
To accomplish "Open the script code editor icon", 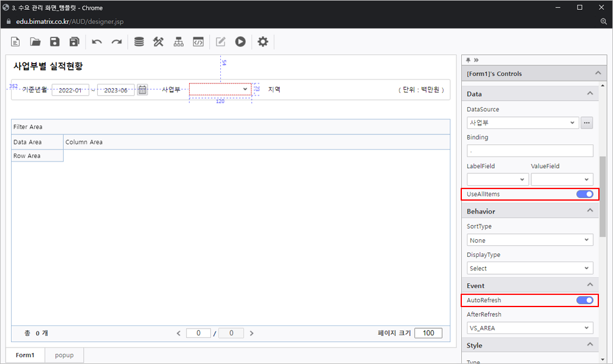I will pyautogui.click(x=198, y=42).
